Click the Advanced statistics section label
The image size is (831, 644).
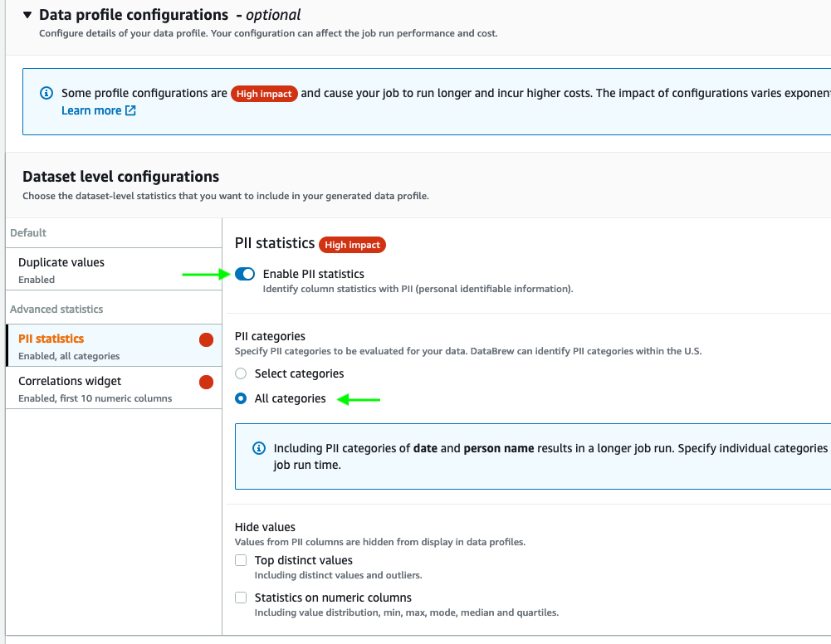click(x=56, y=309)
